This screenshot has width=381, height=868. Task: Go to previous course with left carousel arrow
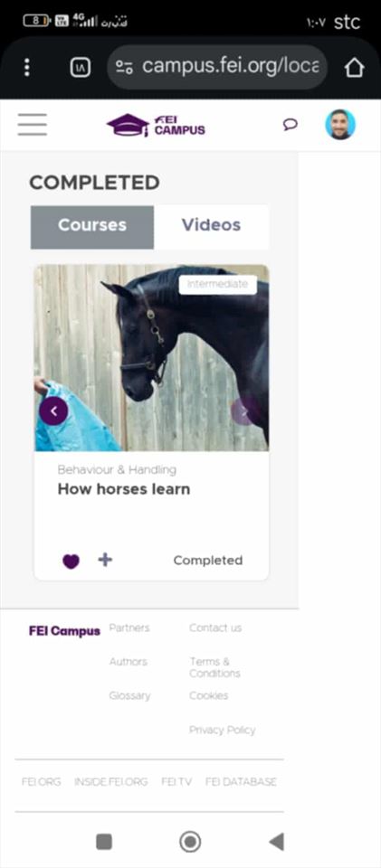(53, 410)
